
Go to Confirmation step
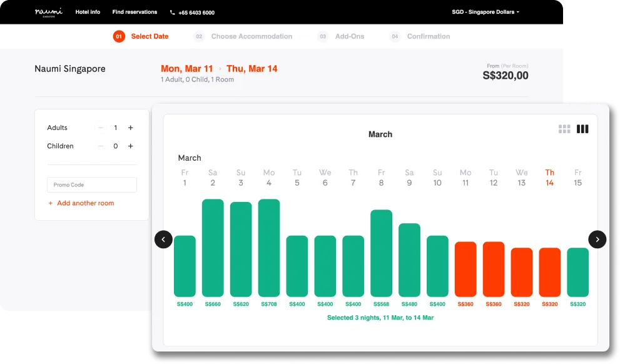[420, 36]
